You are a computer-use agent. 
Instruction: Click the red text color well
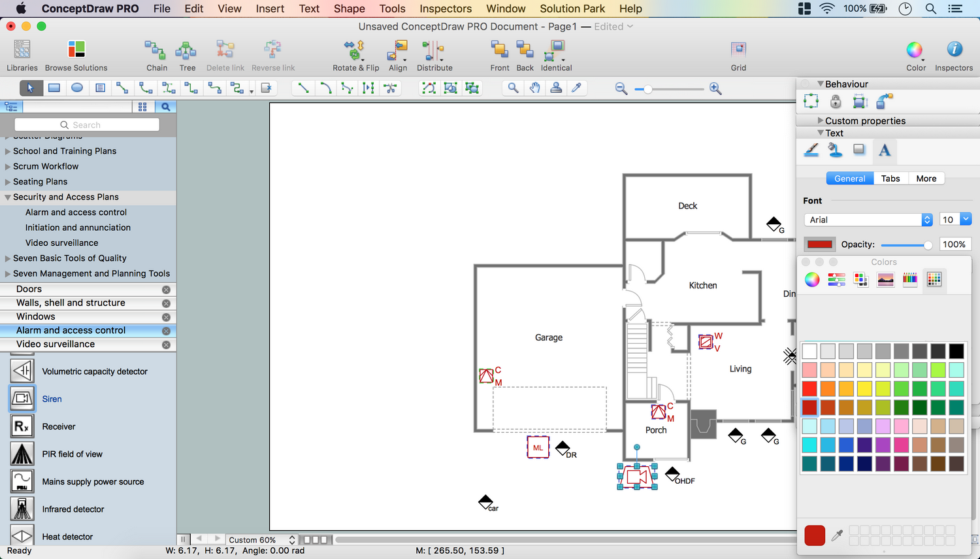(x=820, y=245)
